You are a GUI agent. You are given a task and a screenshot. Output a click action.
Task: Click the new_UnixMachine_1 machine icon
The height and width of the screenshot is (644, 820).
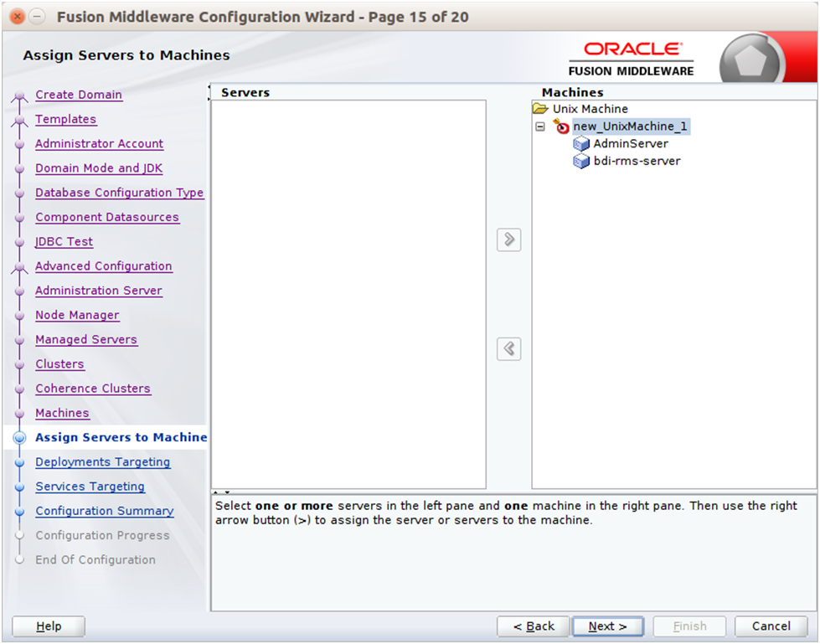tap(561, 126)
